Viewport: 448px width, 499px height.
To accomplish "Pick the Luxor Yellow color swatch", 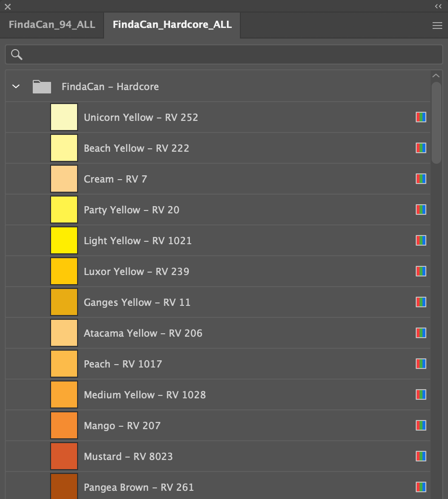I will pyautogui.click(x=64, y=271).
